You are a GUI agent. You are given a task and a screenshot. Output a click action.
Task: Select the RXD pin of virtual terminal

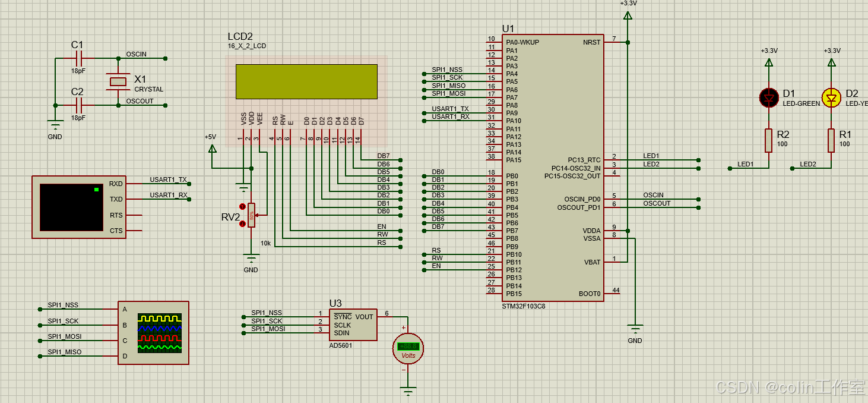point(116,184)
